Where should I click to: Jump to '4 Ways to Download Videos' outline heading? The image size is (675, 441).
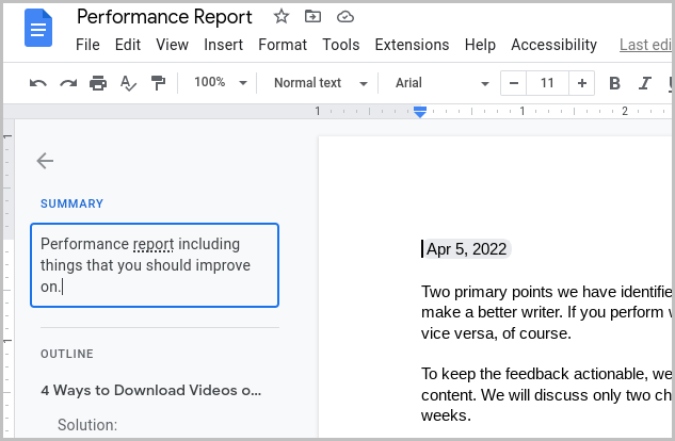coord(151,390)
